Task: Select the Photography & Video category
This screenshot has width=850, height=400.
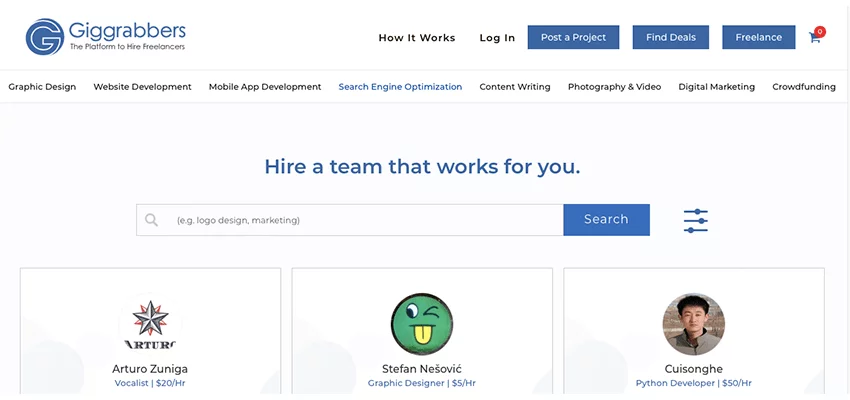Action: pos(615,87)
